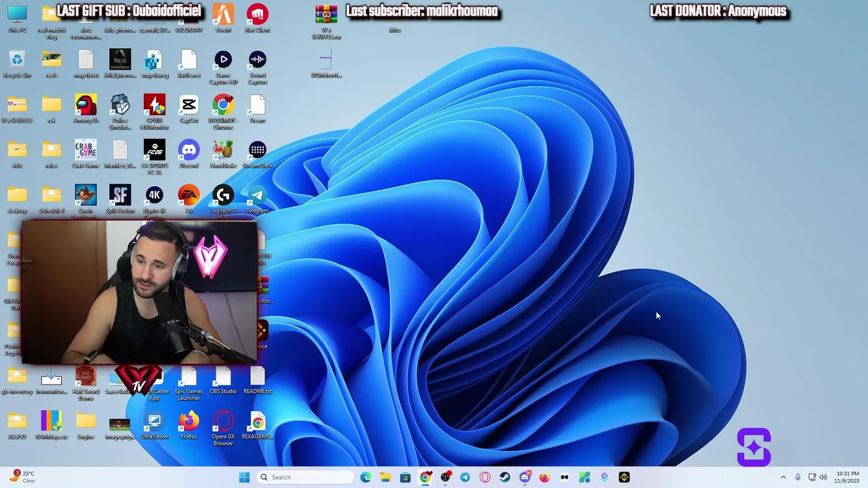Open EA SPORTS FC 26 shortcut

155,157
